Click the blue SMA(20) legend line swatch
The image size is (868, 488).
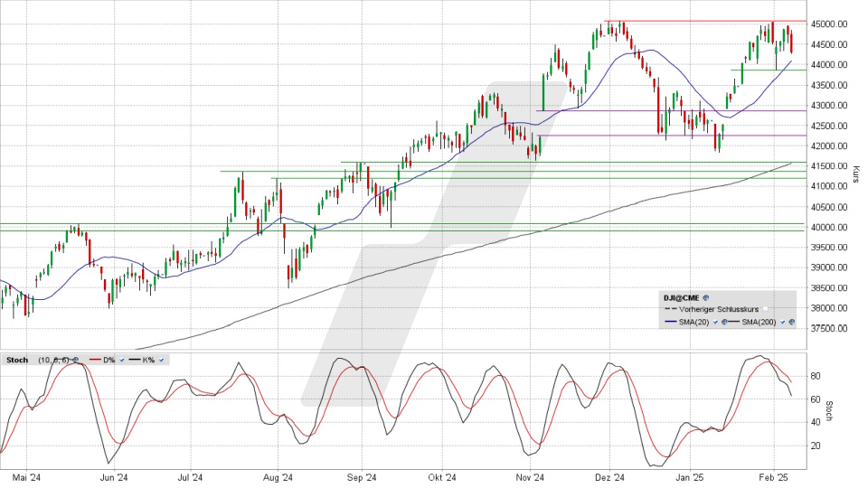[x=670, y=322]
